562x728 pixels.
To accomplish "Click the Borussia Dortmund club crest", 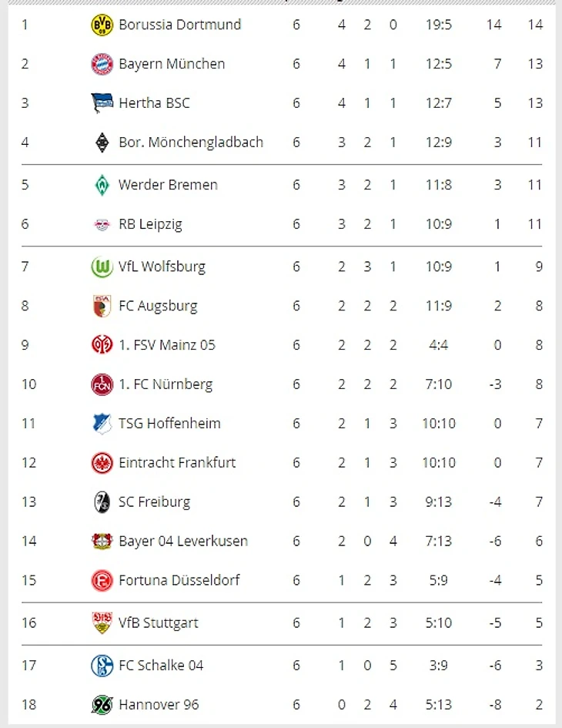I will [102, 25].
